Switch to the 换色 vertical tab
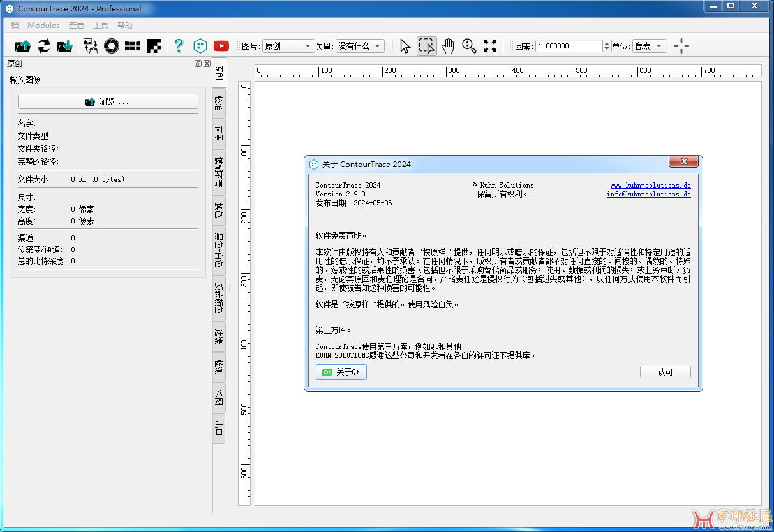 coord(219,209)
